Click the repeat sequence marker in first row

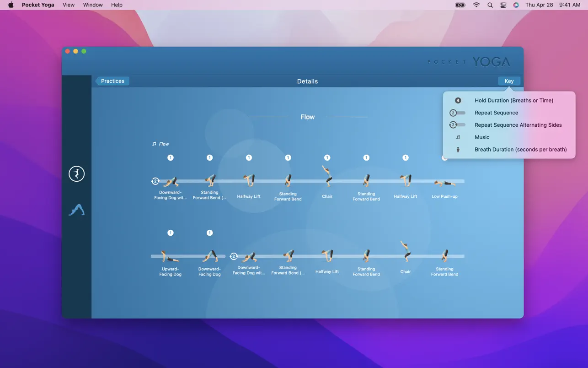[155, 181]
